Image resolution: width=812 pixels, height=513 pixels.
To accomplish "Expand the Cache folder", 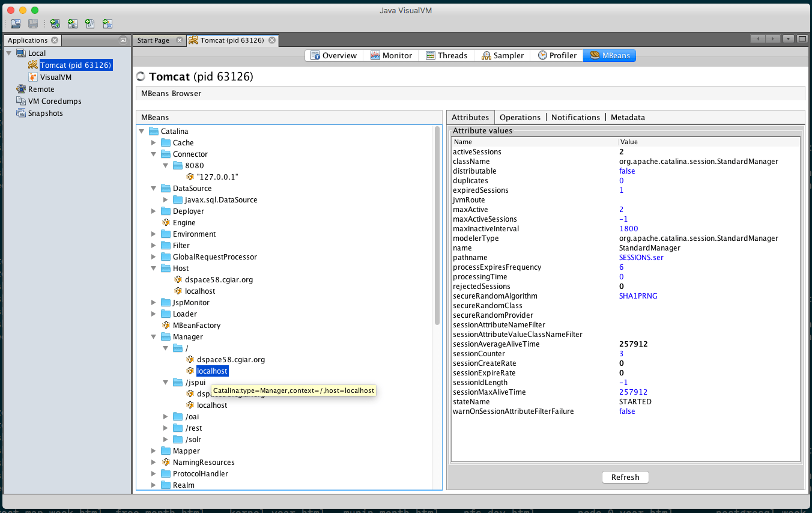I will point(154,143).
